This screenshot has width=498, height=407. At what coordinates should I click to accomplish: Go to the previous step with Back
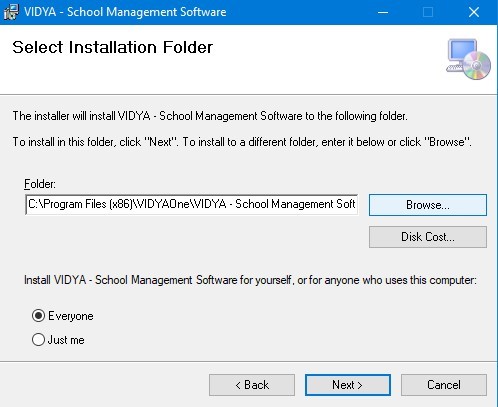coord(252,385)
